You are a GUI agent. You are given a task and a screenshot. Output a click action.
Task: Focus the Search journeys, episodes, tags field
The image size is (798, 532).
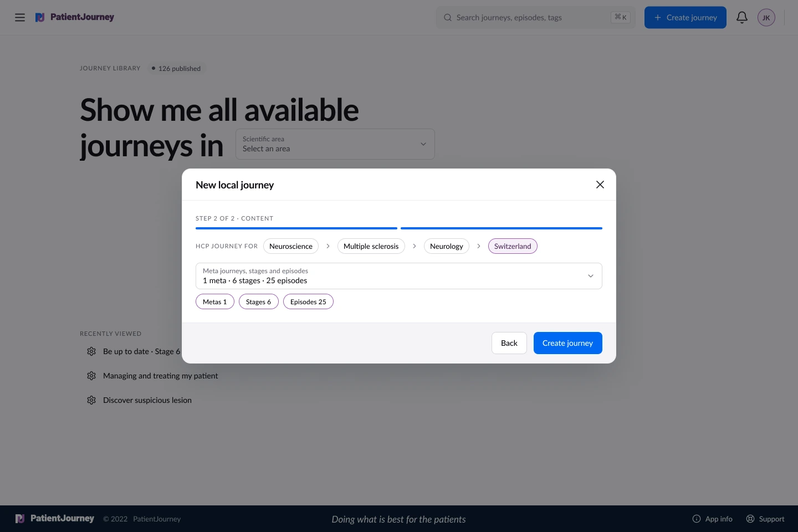tap(536, 17)
